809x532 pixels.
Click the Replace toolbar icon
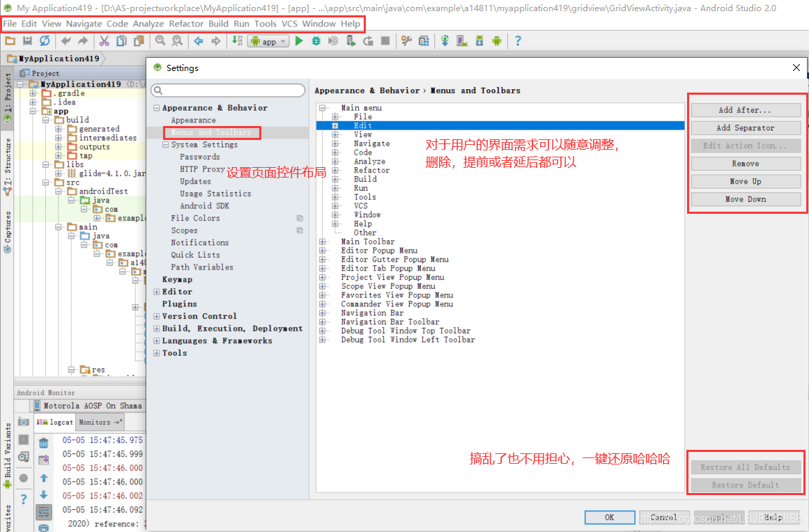(x=177, y=41)
